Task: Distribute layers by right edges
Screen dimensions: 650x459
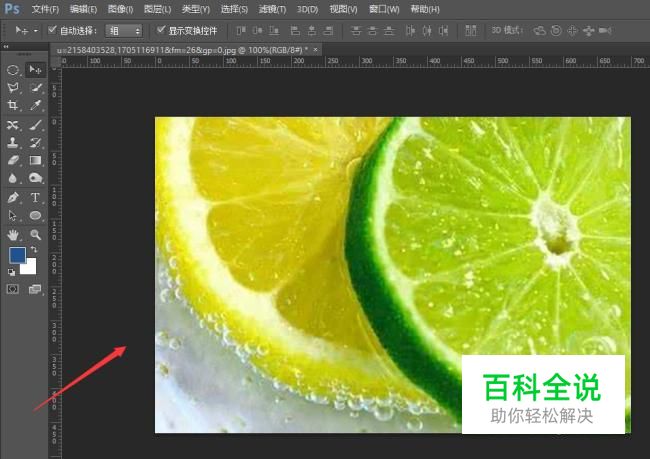Action: 444,31
